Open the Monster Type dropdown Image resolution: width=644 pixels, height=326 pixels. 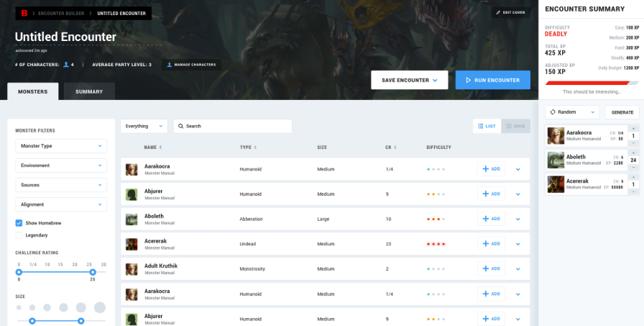point(61,146)
